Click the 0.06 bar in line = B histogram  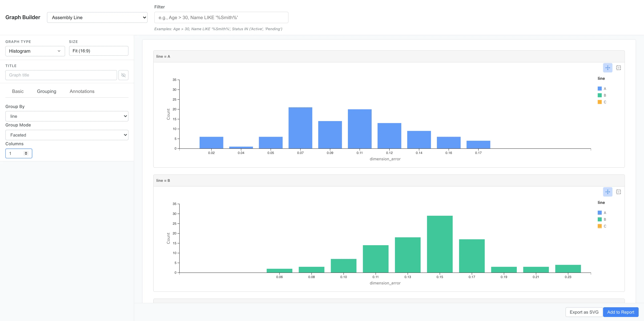click(x=280, y=271)
